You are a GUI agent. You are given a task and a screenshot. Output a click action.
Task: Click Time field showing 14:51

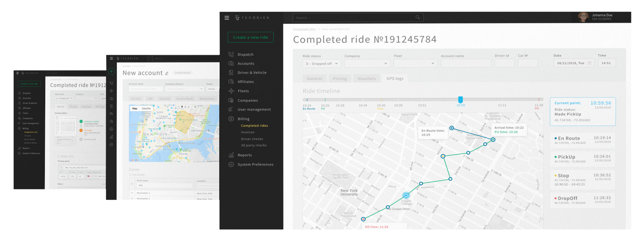(x=607, y=63)
